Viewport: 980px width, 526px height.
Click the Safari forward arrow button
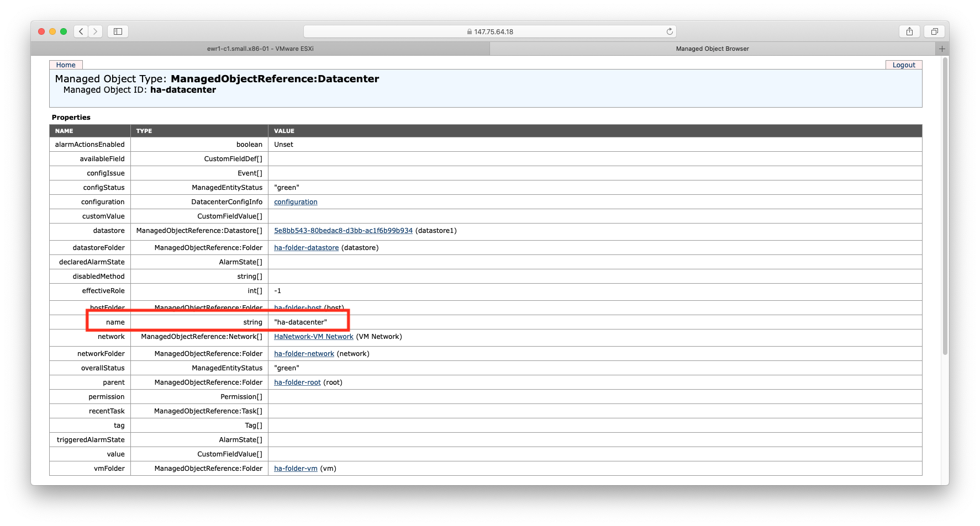click(x=95, y=31)
